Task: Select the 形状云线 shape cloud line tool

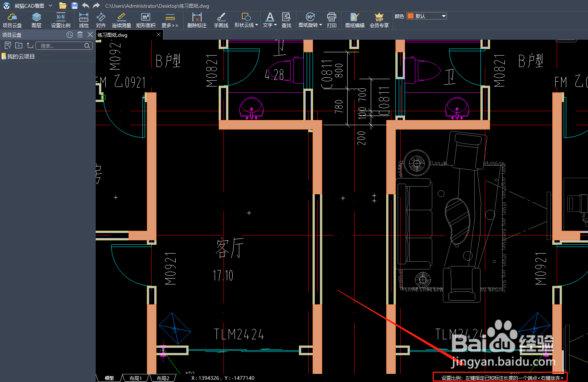Action: point(244,20)
